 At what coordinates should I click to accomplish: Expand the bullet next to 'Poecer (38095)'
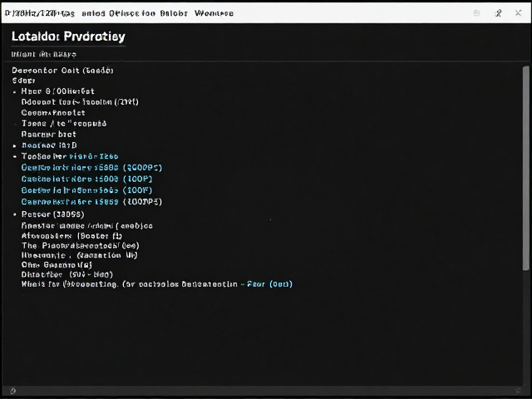tap(15, 214)
